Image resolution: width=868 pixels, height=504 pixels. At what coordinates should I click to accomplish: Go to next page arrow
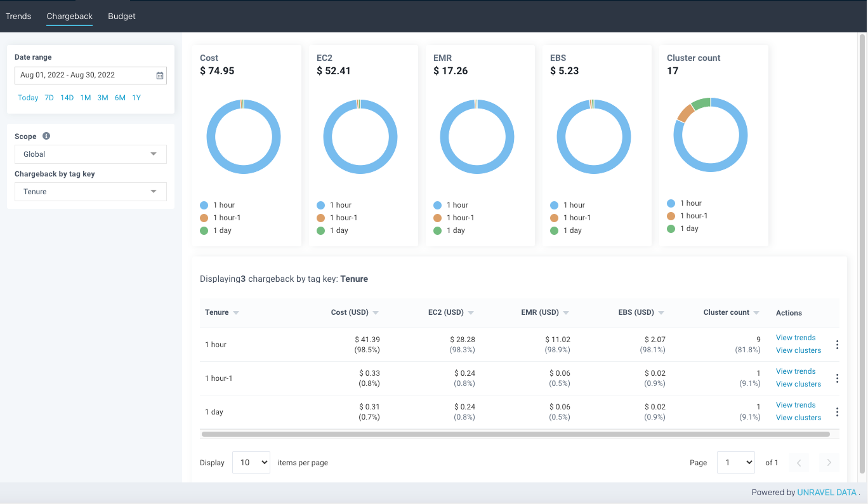coord(829,463)
